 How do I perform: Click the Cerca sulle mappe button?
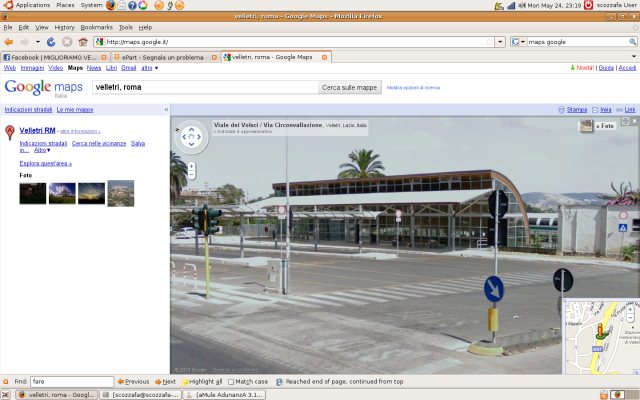pos(349,87)
